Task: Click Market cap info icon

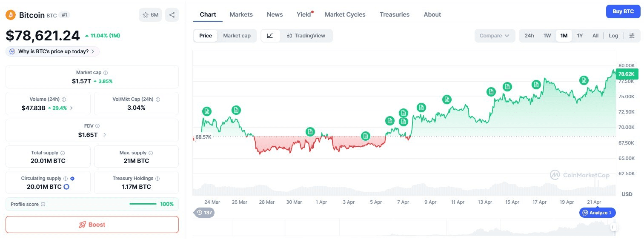Action: click(106, 73)
